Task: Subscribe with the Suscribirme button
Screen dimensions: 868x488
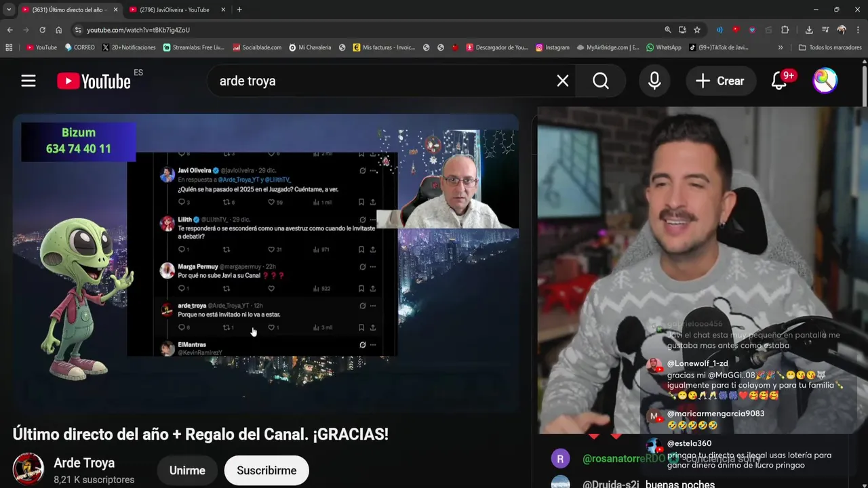Action: click(267, 470)
